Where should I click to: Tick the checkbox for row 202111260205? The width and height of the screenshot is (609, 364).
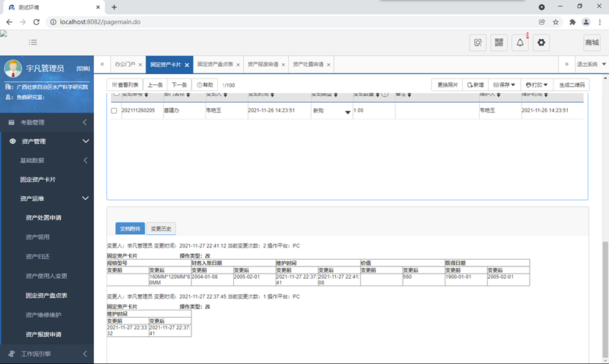point(114,111)
